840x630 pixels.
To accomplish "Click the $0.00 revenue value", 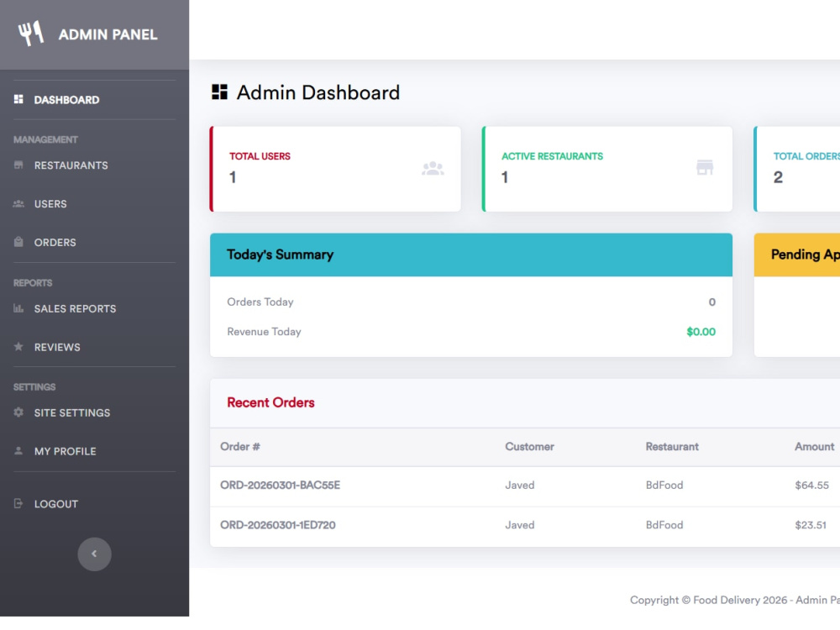I will click(701, 332).
